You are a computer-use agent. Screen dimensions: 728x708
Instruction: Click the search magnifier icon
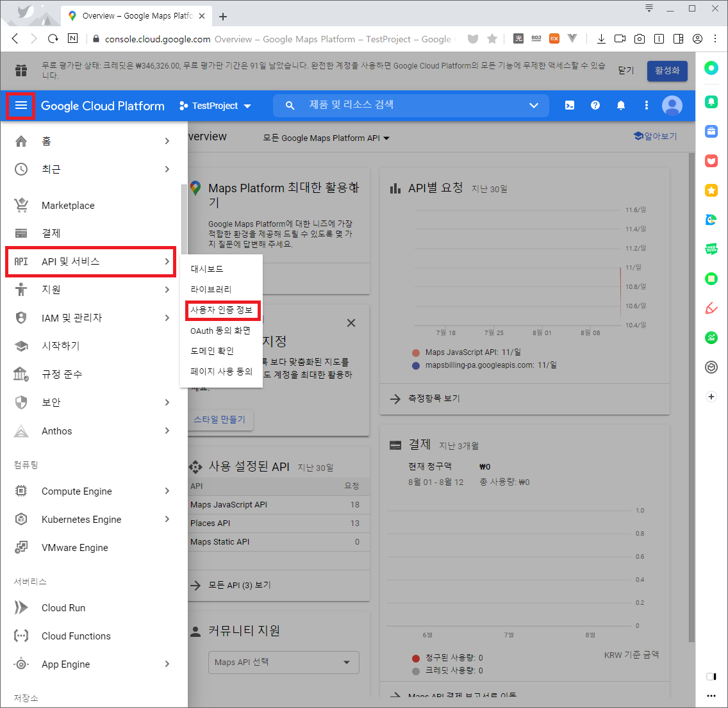coord(290,105)
